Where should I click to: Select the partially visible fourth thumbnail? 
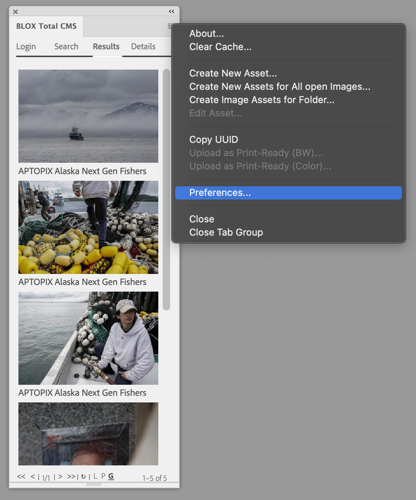click(x=88, y=434)
